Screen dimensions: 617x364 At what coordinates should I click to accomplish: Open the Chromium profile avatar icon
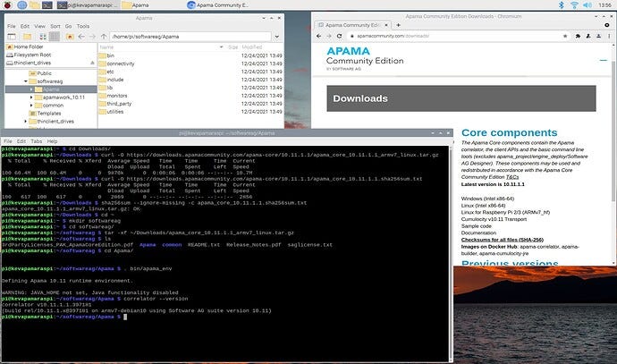598,36
